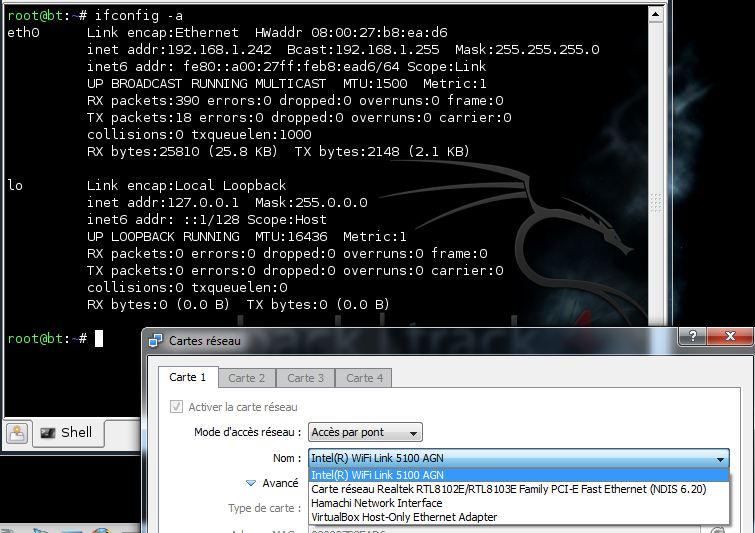Click 'Mask:255.255.255.0' in eth0 output
755x533 pixels.
point(527,50)
